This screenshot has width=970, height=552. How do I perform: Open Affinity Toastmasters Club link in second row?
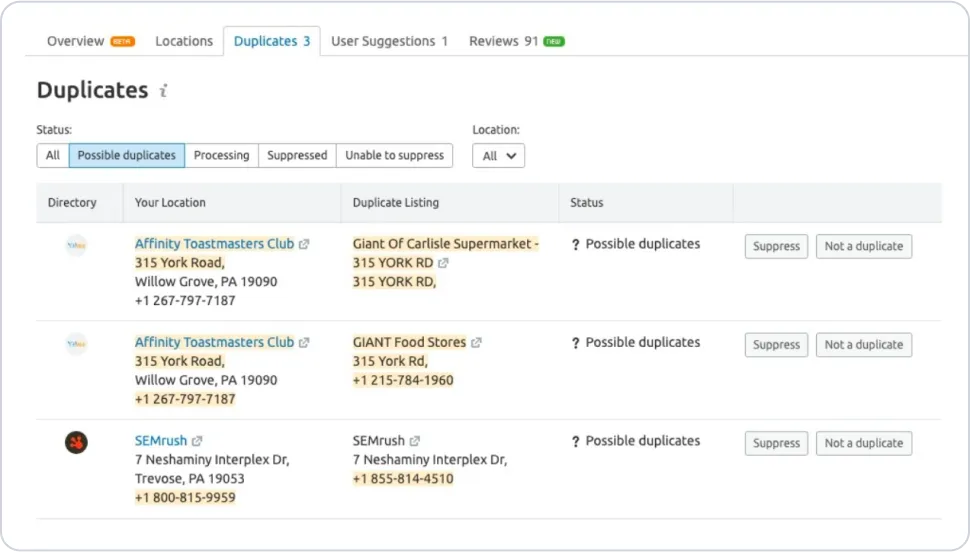(215, 342)
